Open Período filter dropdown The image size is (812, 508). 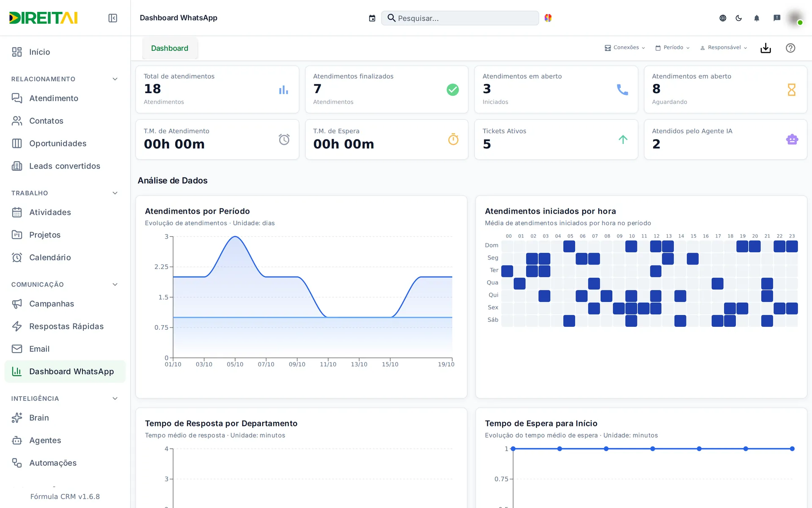coord(672,47)
